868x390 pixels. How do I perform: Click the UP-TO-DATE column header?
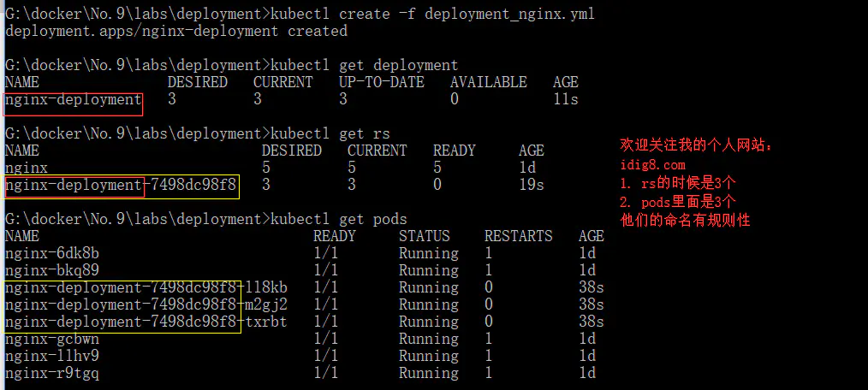381,82
